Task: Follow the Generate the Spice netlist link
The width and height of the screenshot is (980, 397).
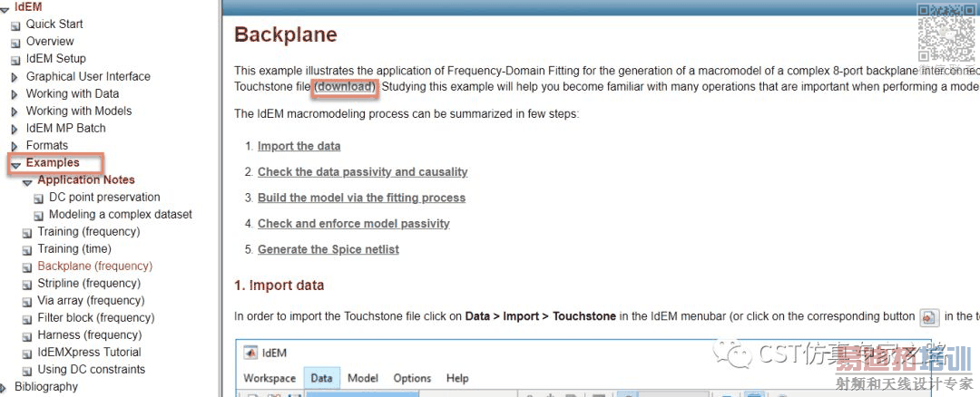Action: click(x=328, y=249)
